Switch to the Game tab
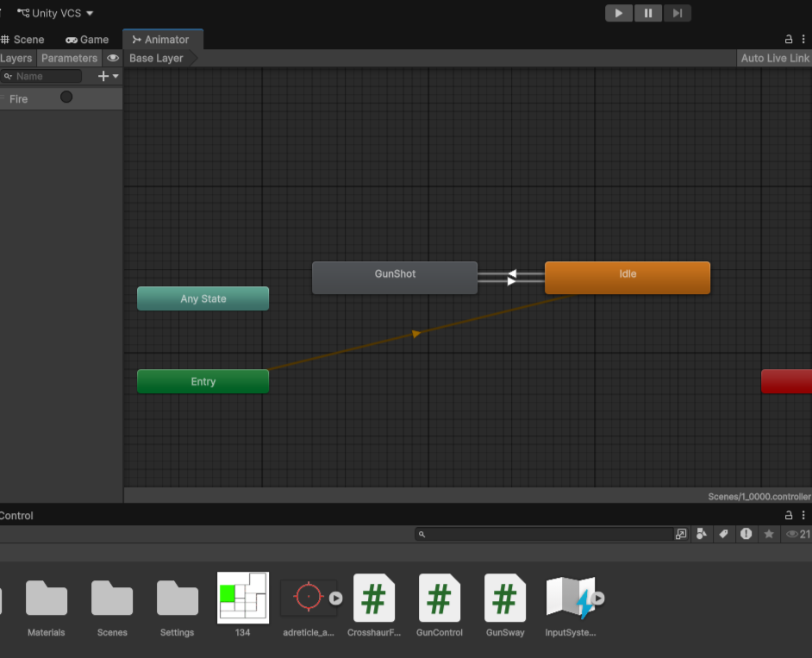The width and height of the screenshot is (812, 658). 87,40
